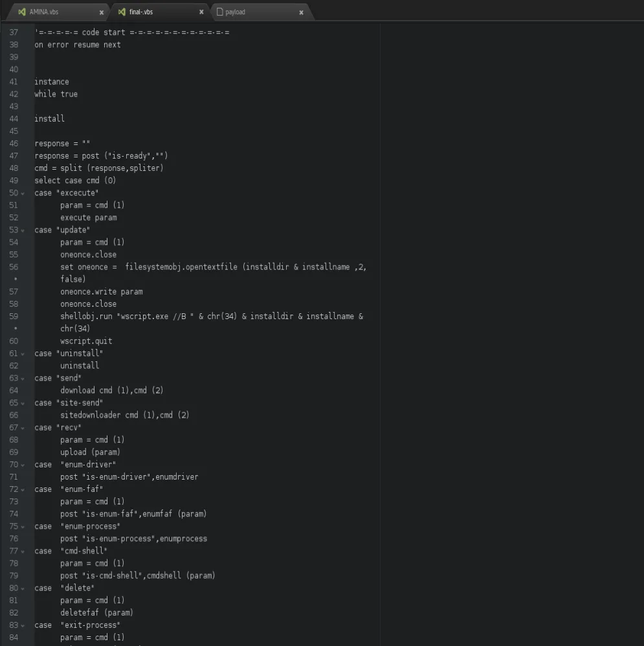
Task: Click the word 'instance' on line 41
Action: 52,82
